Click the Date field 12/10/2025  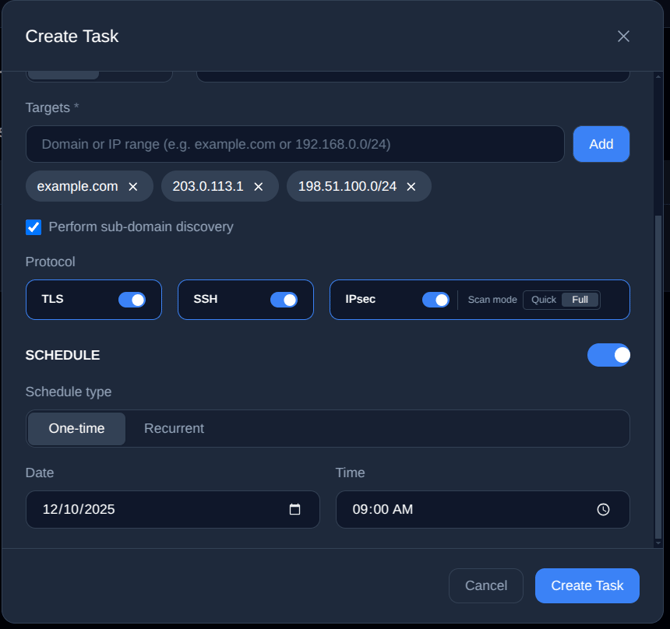pos(173,509)
